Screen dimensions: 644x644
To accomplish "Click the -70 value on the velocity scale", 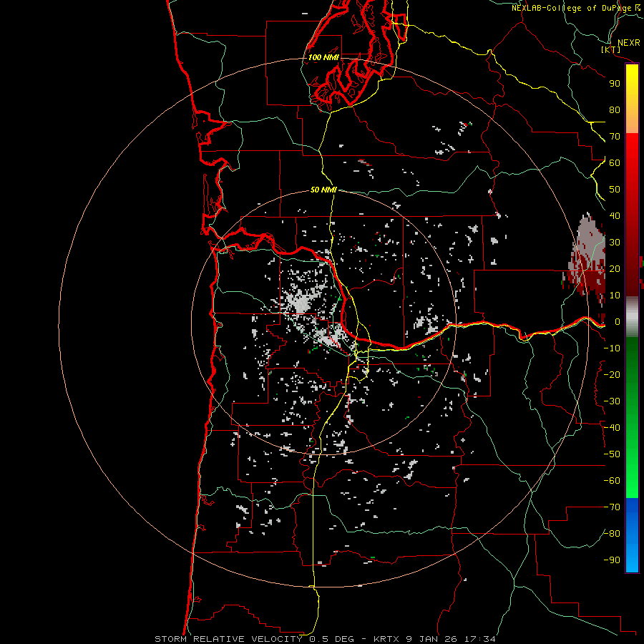I will [612, 507].
